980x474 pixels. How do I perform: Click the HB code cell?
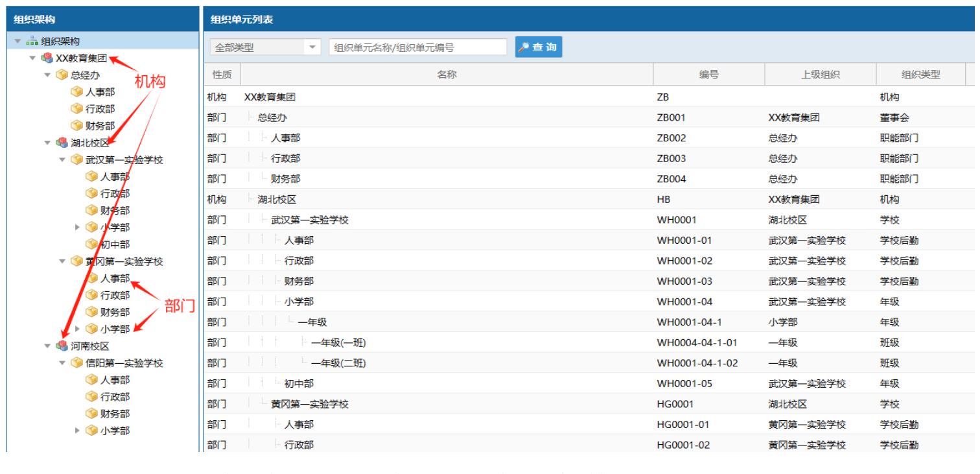click(709, 200)
